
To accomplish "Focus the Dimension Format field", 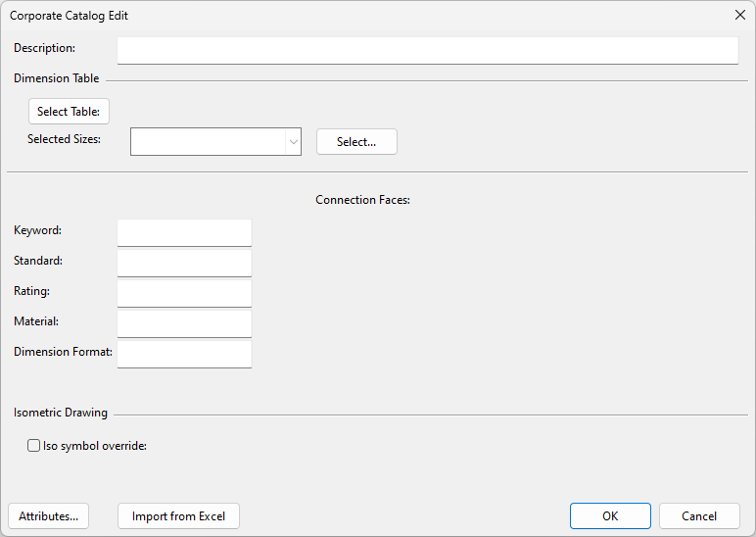I will 184,354.
